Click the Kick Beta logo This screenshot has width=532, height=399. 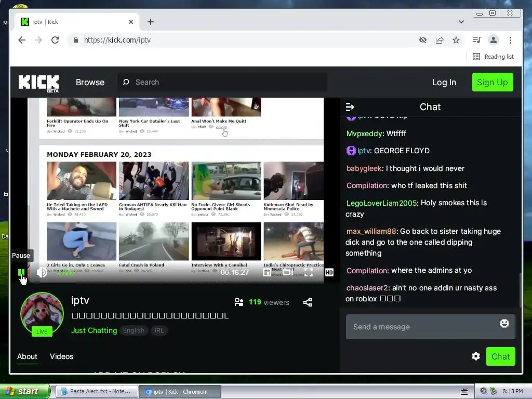(x=38, y=83)
